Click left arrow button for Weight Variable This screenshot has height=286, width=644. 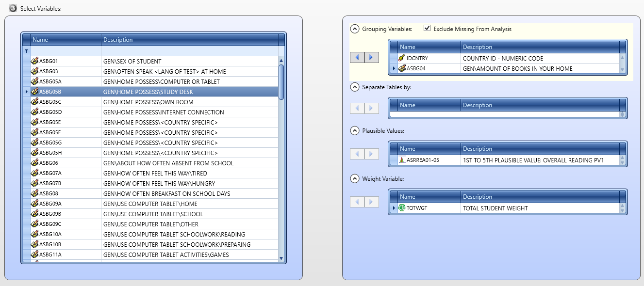point(357,202)
